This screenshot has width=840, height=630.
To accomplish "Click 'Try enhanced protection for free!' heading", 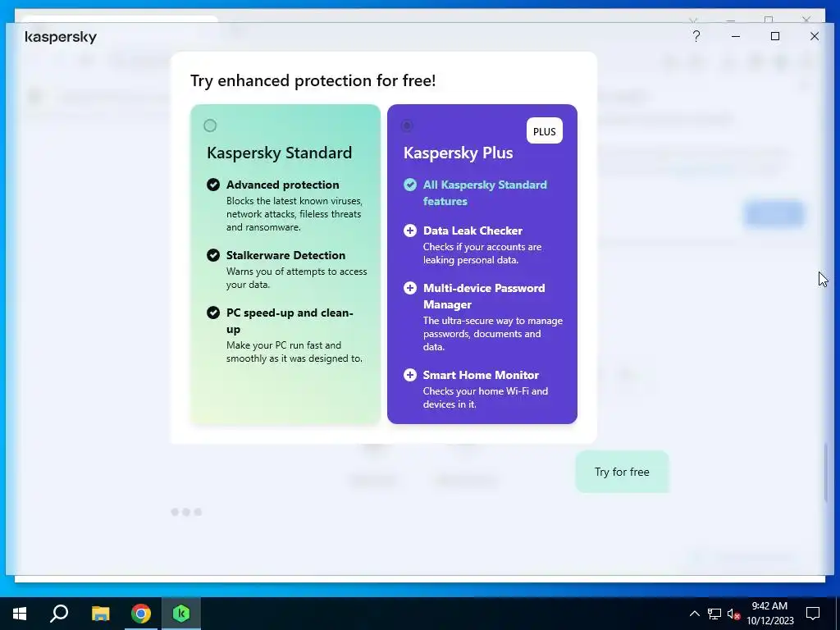I will pos(313,80).
